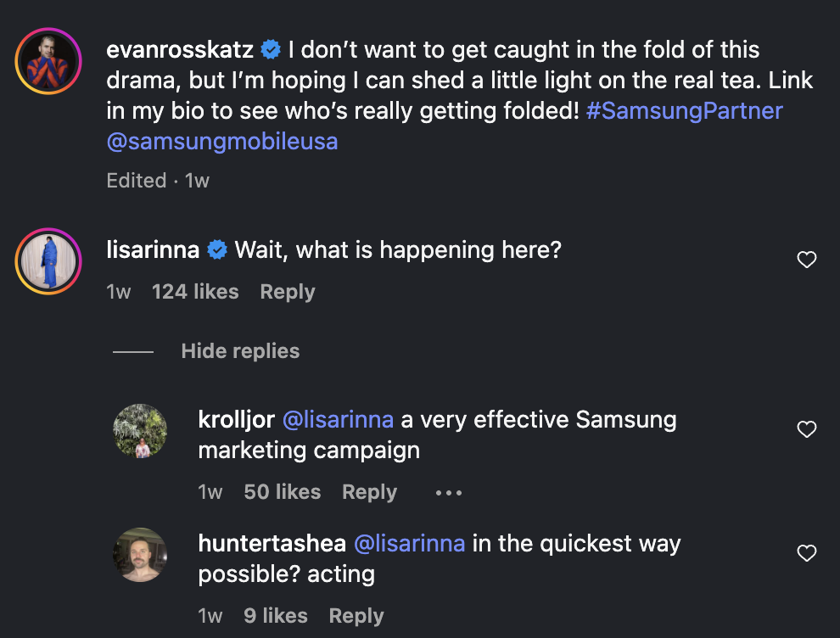Reply to huntertashea's comment
This screenshot has width=840, height=638.
click(356, 616)
